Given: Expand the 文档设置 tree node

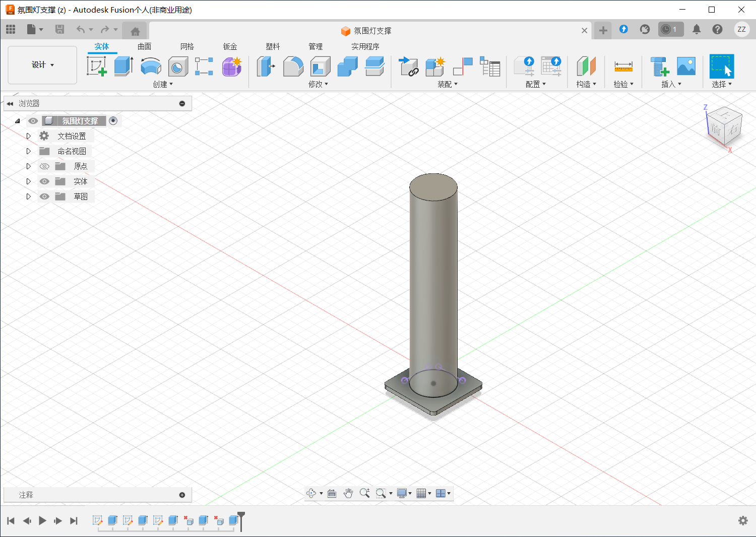Looking at the screenshot, I should [29, 136].
